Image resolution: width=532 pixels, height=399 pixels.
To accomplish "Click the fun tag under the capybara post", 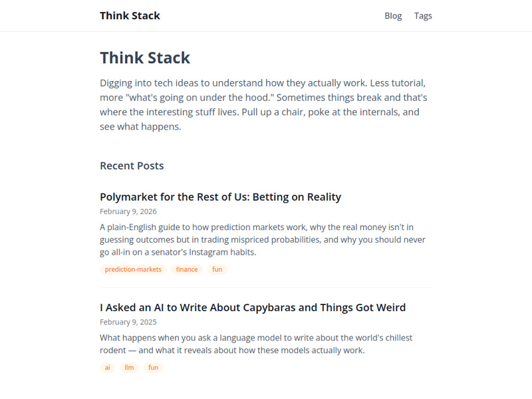I will (x=153, y=367).
